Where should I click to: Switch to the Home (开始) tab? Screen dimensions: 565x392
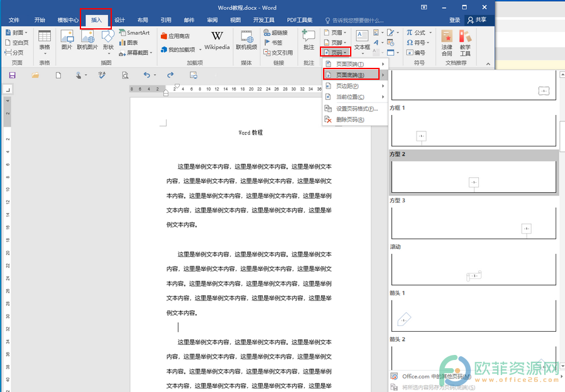40,20
